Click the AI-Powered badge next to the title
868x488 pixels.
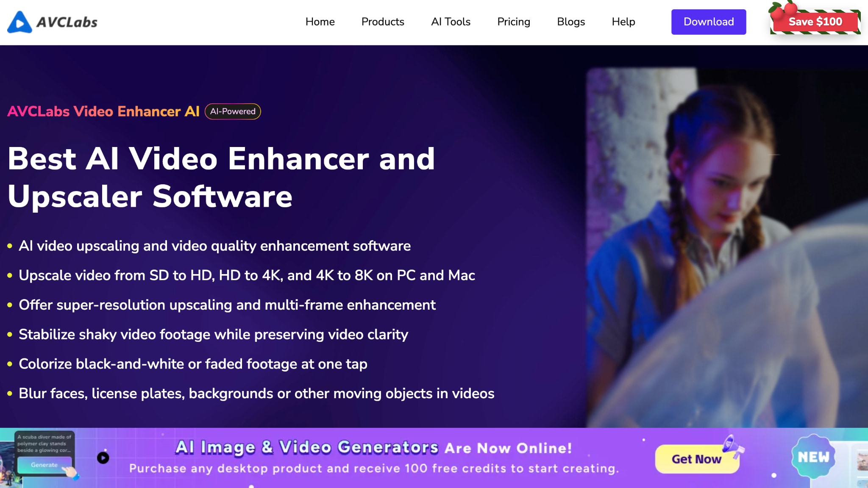click(233, 111)
